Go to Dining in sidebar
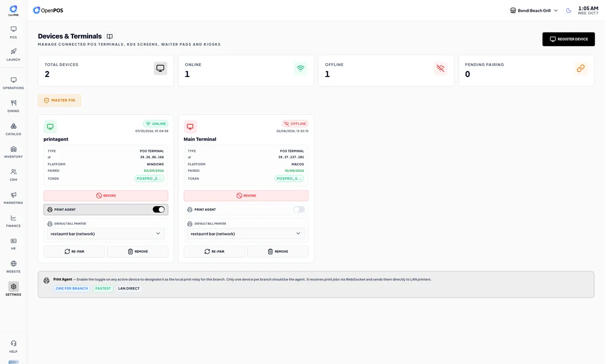Screen dimensions: 605x364 13,106
